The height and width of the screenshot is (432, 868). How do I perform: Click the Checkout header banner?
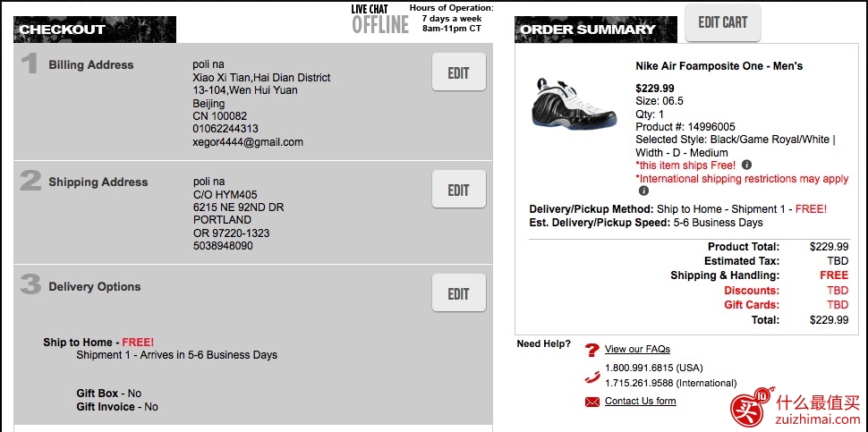[x=95, y=30]
